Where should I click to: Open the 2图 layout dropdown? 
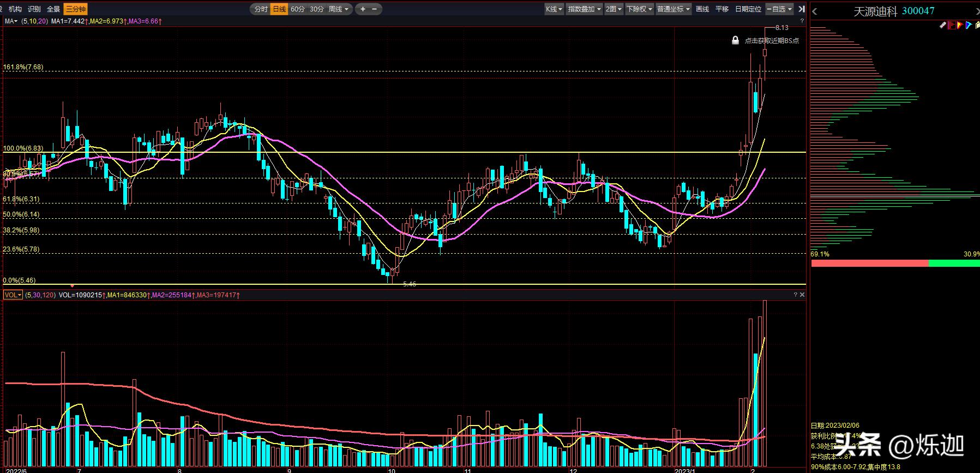(x=614, y=9)
